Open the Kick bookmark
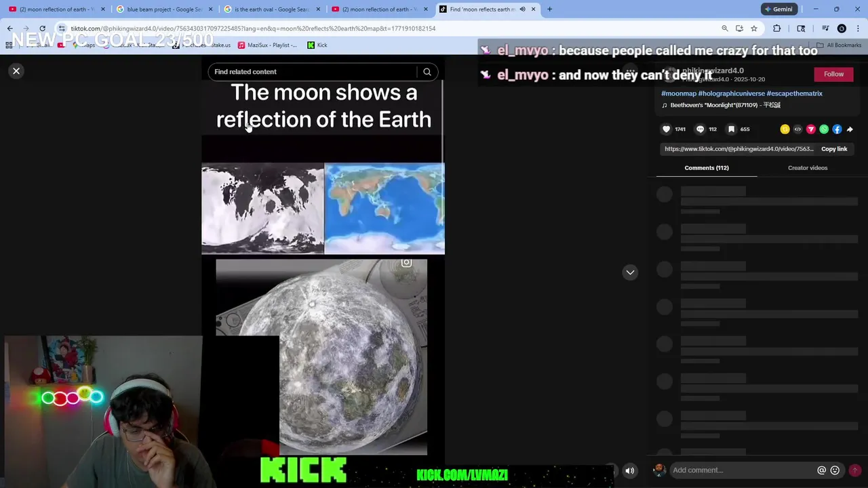The height and width of the screenshot is (488, 868). 317,45
